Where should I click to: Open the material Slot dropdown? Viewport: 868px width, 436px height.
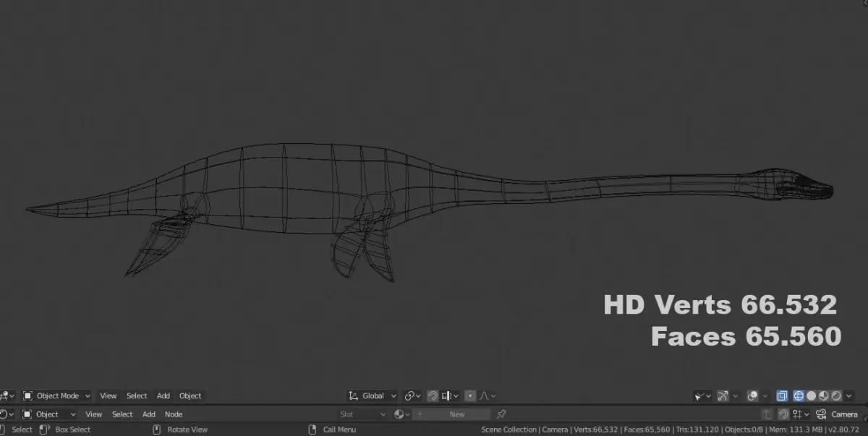pos(362,414)
